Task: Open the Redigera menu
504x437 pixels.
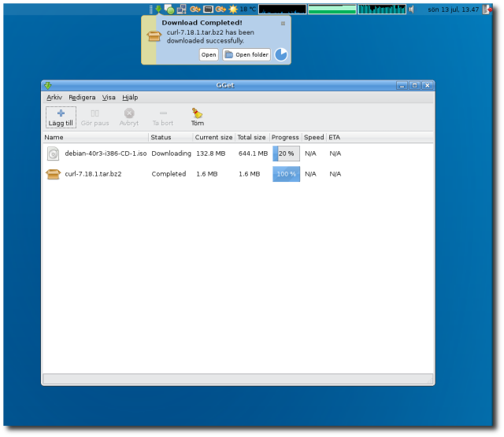Action: 82,98
